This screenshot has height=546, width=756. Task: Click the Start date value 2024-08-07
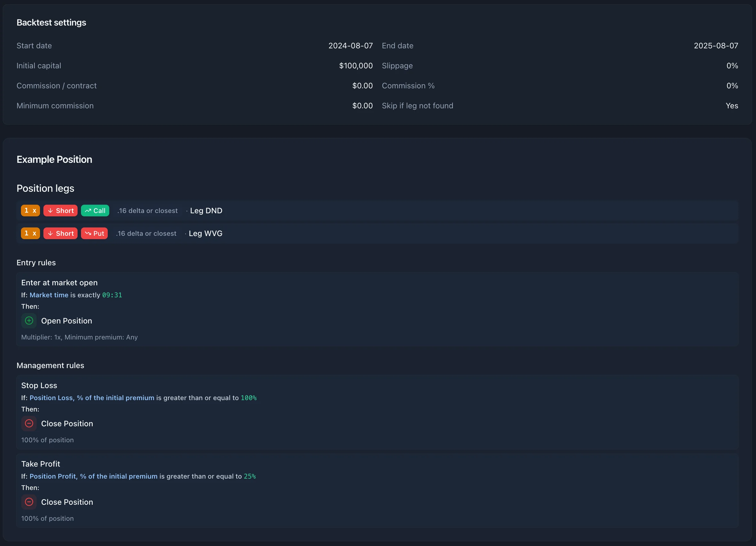pos(350,46)
